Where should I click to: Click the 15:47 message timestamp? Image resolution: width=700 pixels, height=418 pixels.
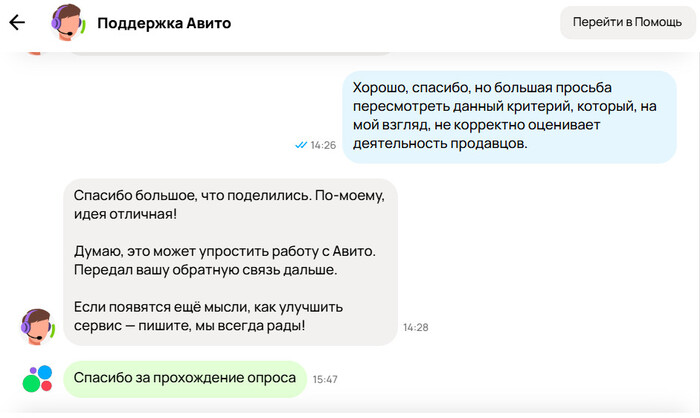tap(325, 379)
